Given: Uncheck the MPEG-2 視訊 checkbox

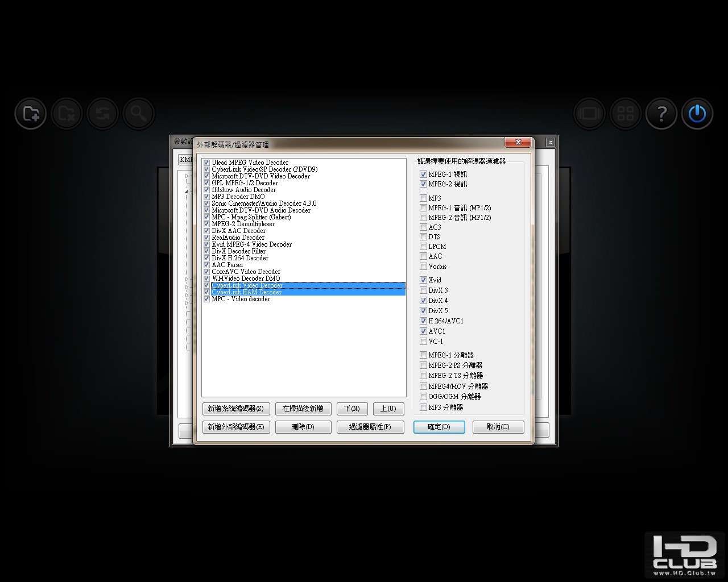Looking at the screenshot, I should pyautogui.click(x=423, y=184).
